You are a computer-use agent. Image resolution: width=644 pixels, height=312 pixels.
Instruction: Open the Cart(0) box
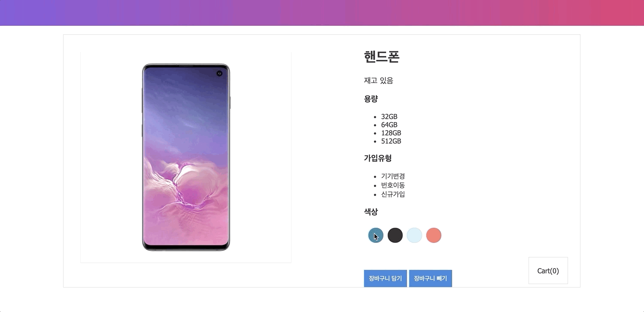[548, 271]
